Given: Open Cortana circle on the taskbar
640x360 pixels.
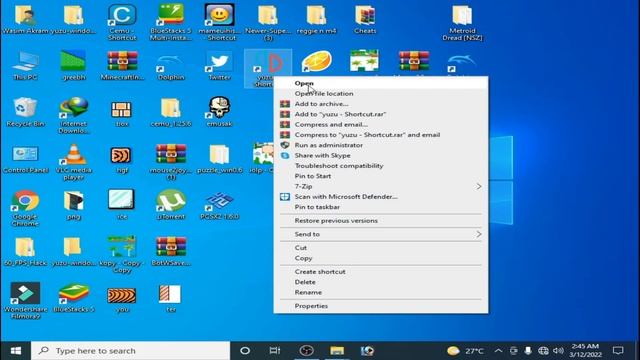Looking at the screenshot, I should (245, 351).
